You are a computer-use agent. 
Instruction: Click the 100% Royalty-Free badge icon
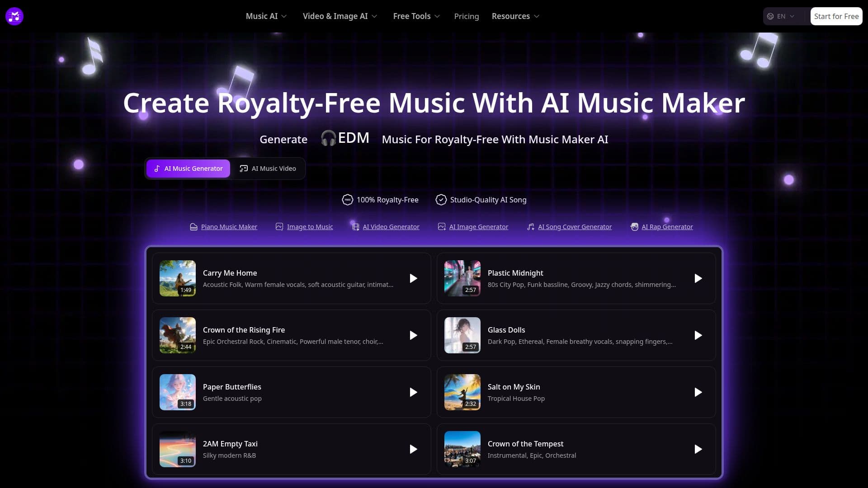point(347,200)
